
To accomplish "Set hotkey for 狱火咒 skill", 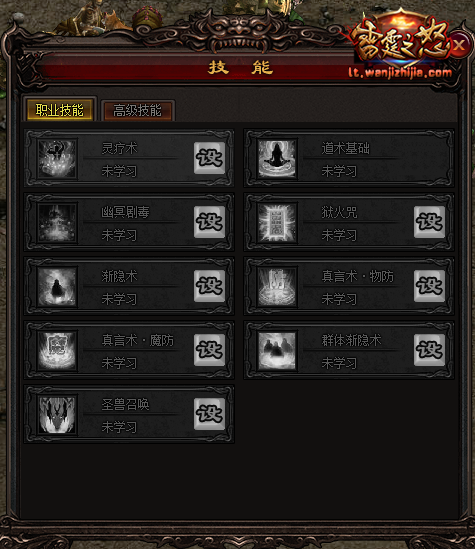I will coord(429,222).
